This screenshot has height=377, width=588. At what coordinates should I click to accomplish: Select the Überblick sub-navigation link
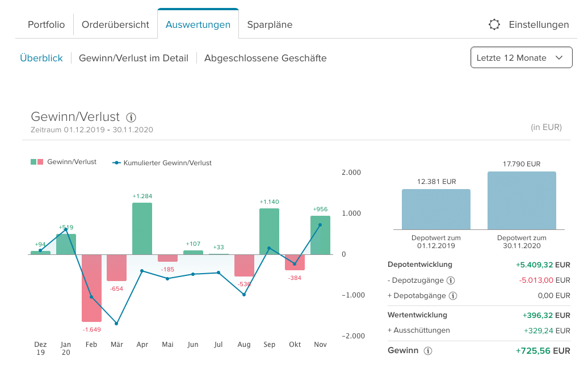(41, 58)
